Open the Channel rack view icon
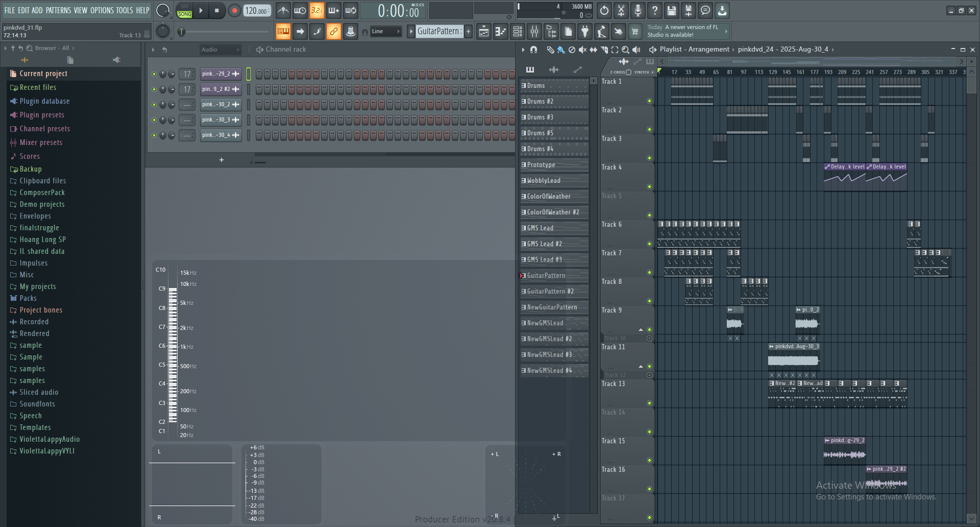 pos(518,32)
